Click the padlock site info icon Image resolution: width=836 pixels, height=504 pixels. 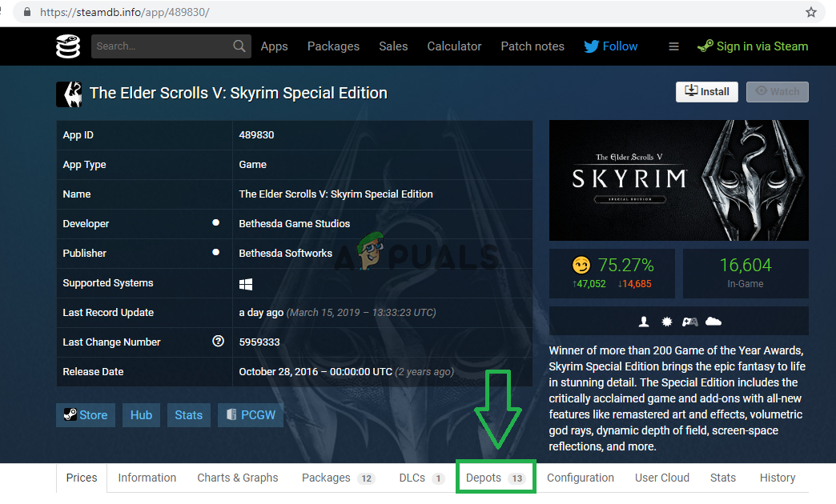[27, 12]
